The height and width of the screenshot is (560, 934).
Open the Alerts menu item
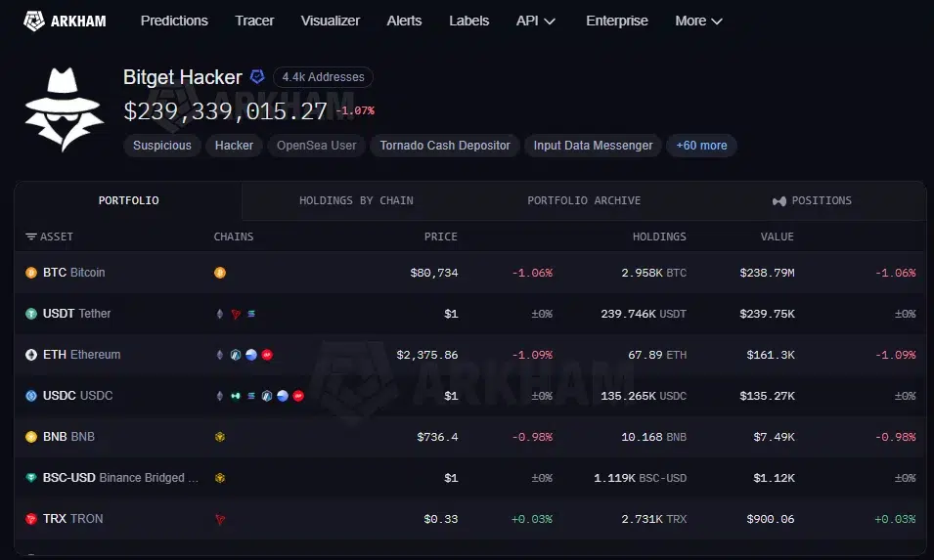click(404, 21)
